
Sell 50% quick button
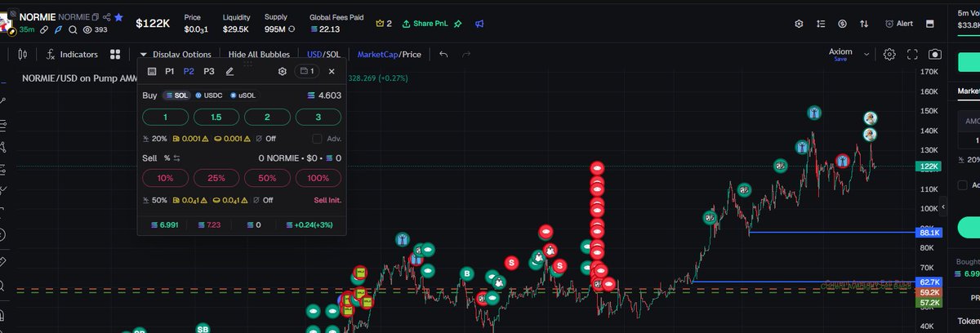(x=267, y=178)
